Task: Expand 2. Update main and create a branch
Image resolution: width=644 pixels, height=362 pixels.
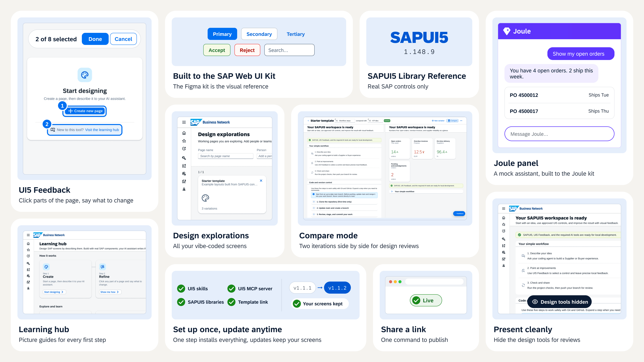Action: tap(344, 208)
